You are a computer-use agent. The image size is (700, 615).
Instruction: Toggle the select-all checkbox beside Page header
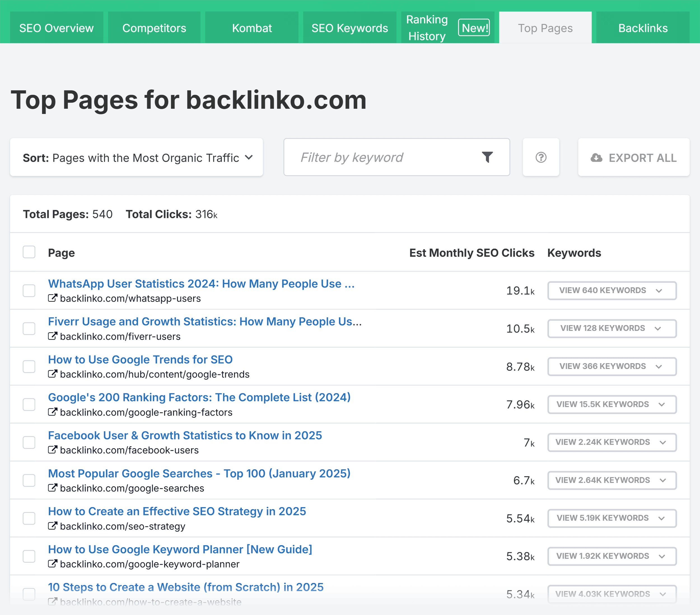(29, 252)
